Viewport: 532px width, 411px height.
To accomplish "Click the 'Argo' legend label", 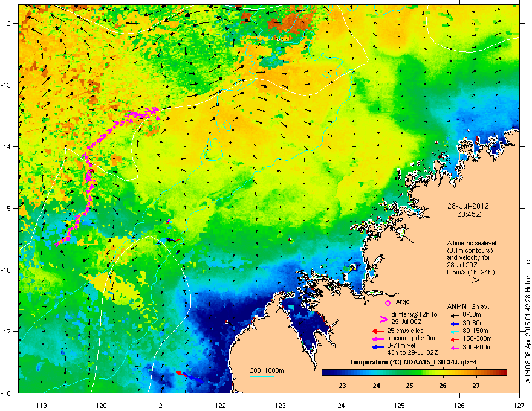I will click(x=403, y=302).
